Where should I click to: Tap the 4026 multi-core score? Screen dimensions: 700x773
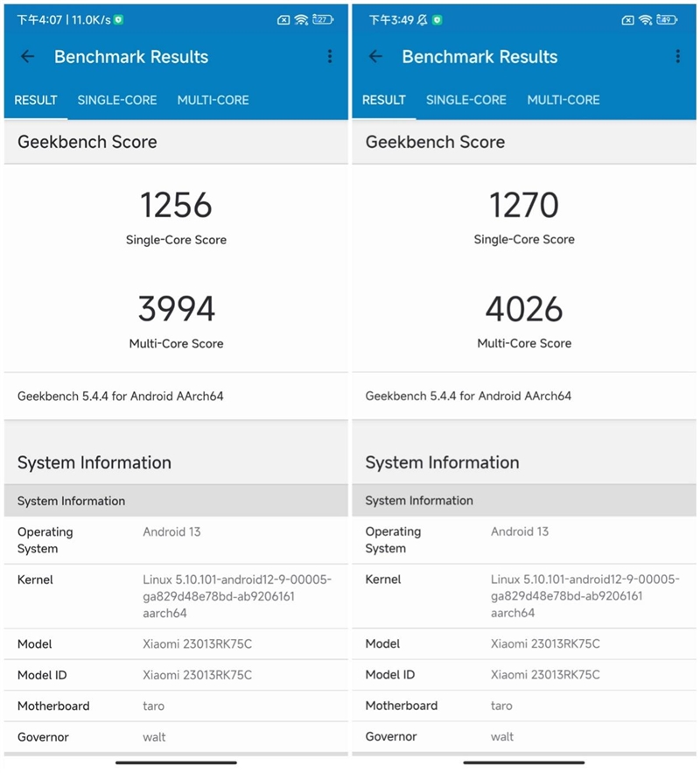tap(524, 309)
